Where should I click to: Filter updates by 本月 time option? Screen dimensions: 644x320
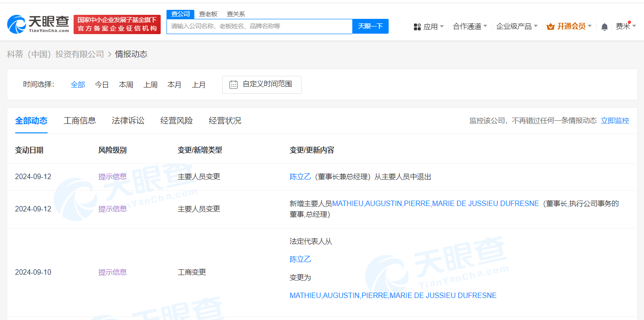[x=175, y=84]
